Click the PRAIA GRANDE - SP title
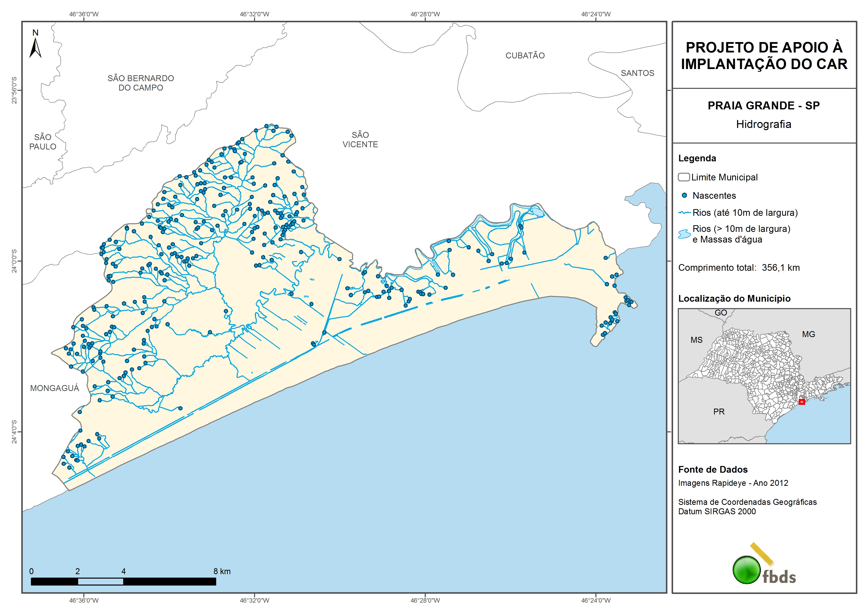 (x=764, y=105)
